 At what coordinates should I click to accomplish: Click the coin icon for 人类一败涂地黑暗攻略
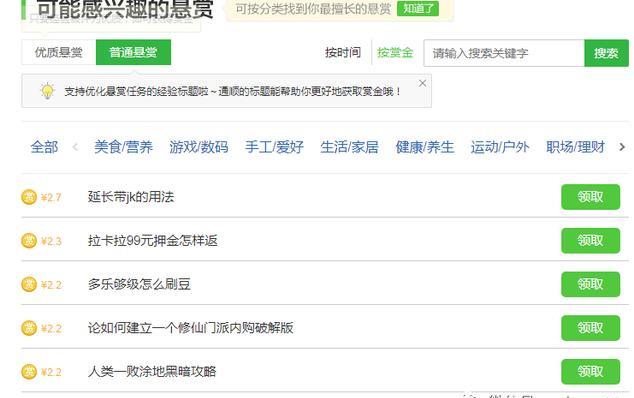pyautogui.click(x=29, y=372)
